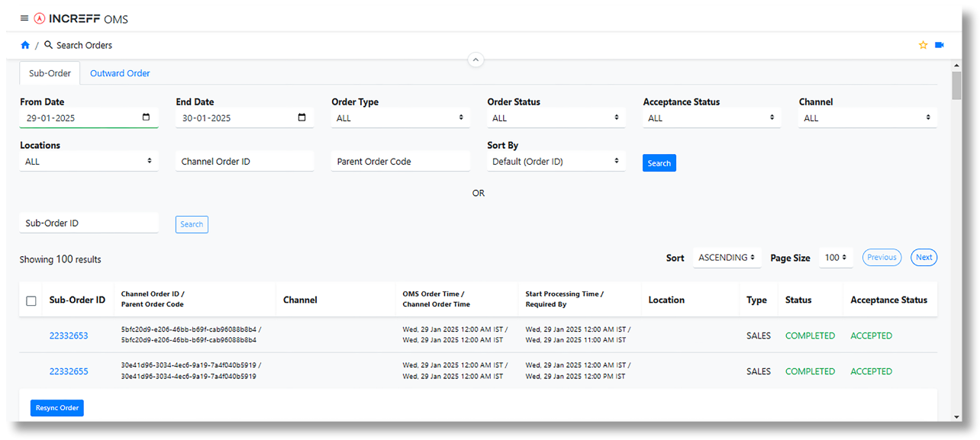980x440 pixels.
Task: Tick the select-all checkbox in table header
Action: 31,300
